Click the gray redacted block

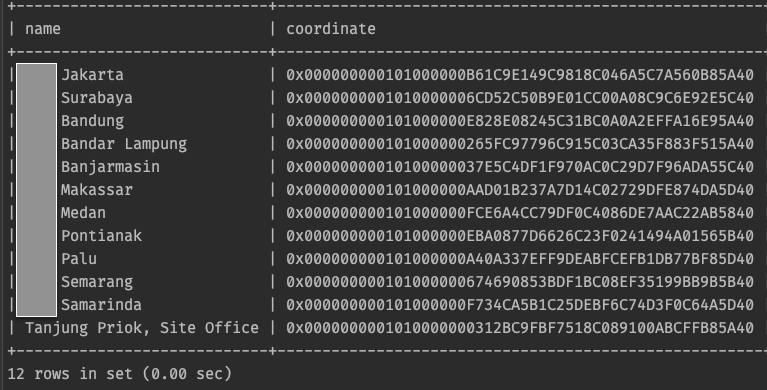coord(37,190)
